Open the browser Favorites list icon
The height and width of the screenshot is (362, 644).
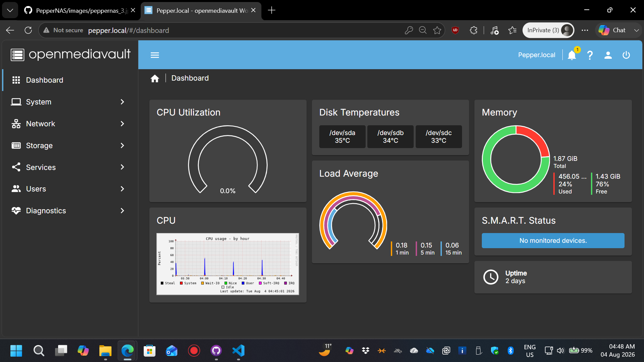[512, 30]
